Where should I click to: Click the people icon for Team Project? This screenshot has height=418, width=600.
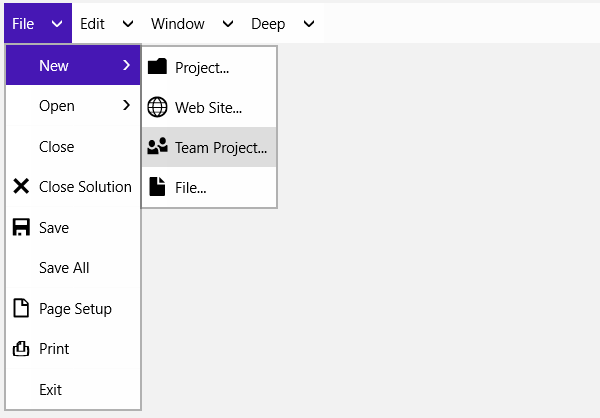157,147
